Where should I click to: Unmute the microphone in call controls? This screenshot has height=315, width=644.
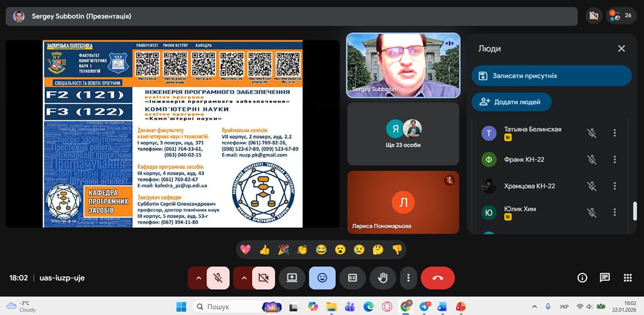218,278
